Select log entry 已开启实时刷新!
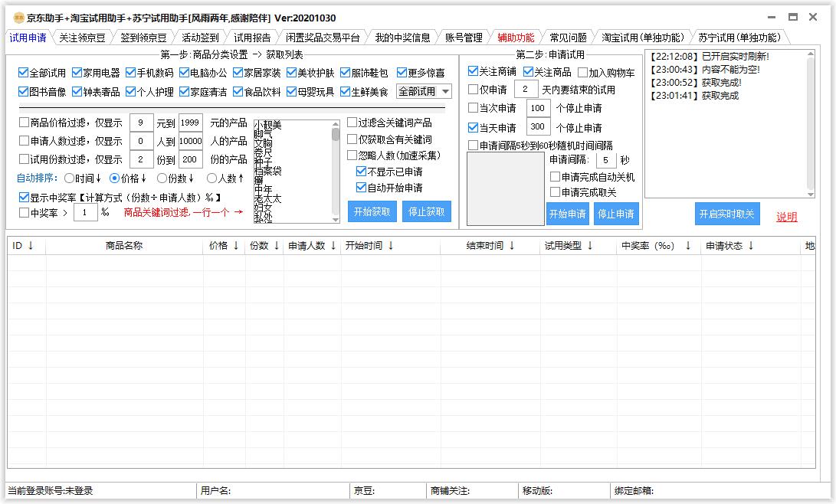 tap(709, 57)
